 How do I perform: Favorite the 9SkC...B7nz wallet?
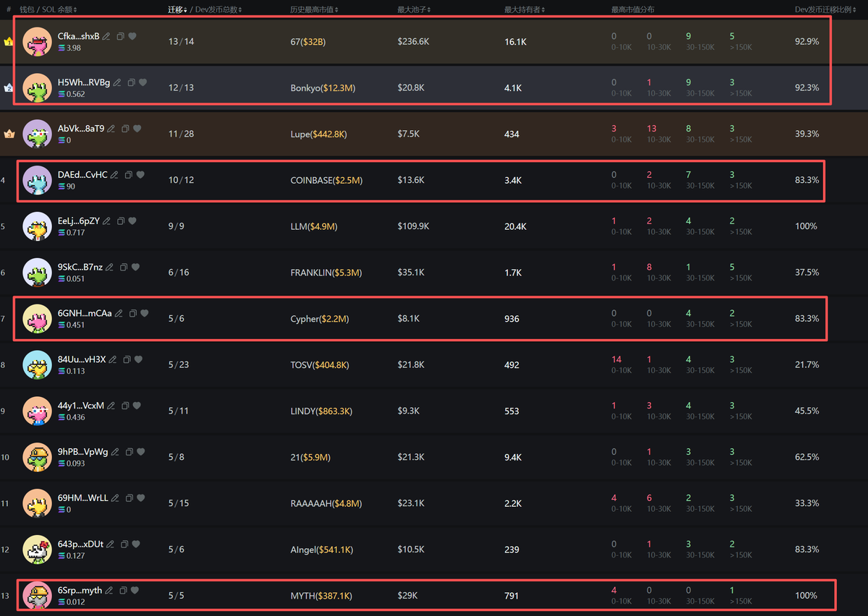[x=136, y=268]
